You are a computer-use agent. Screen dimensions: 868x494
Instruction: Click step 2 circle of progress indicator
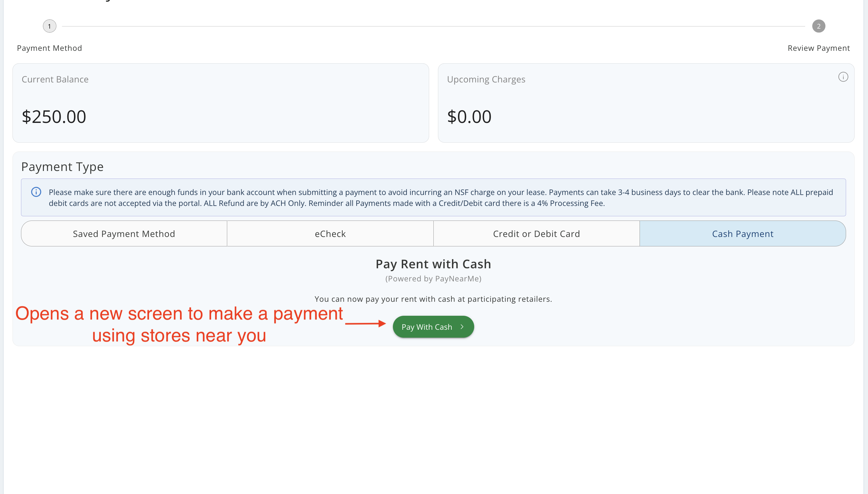[x=818, y=26]
